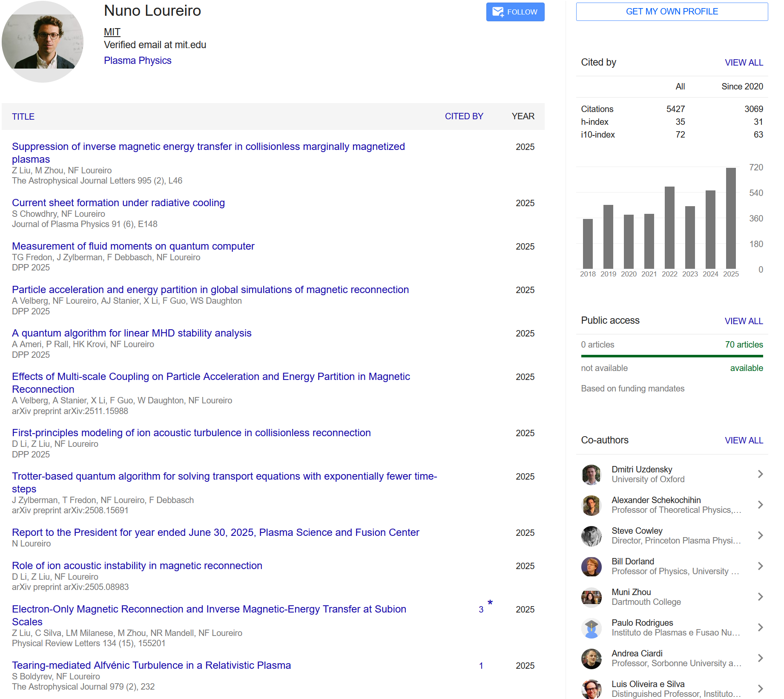This screenshot has height=699, width=784.
Task: Click the 2023 citations bar in chart
Action: click(x=690, y=237)
